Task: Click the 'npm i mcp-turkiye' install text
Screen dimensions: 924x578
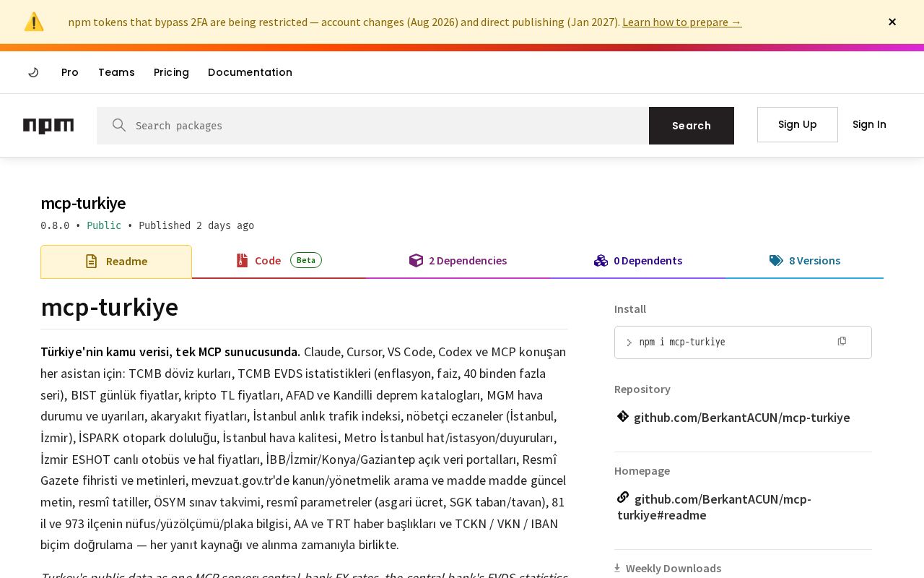Action: coord(682,342)
